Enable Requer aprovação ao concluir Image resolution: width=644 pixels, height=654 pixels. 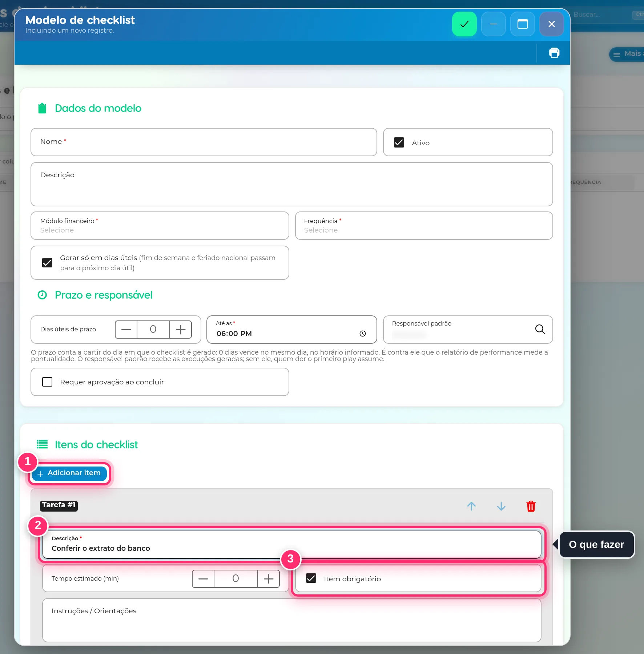(47, 382)
